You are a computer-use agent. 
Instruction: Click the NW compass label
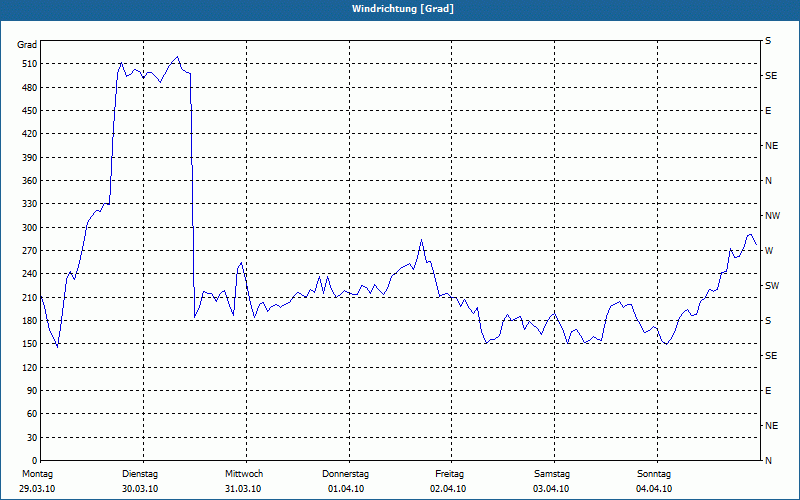(x=772, y=216)
